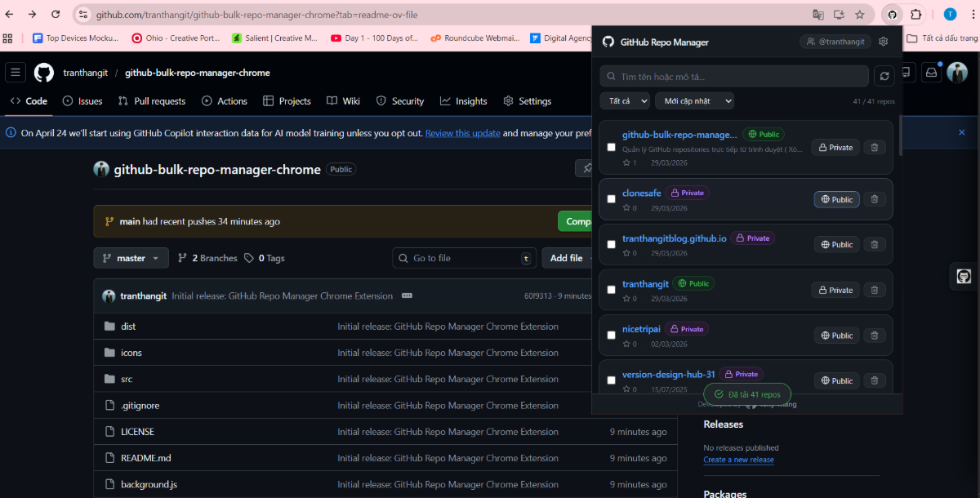This screenshot has height=498, width=980.
Task: Click the 'Go to file' search box
Action: click(x=465, y=258)
